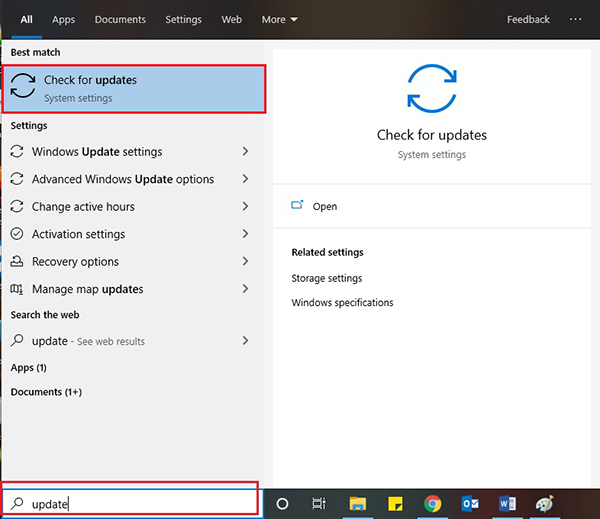Click recovery icon beside Recovery options

point(17,261)
